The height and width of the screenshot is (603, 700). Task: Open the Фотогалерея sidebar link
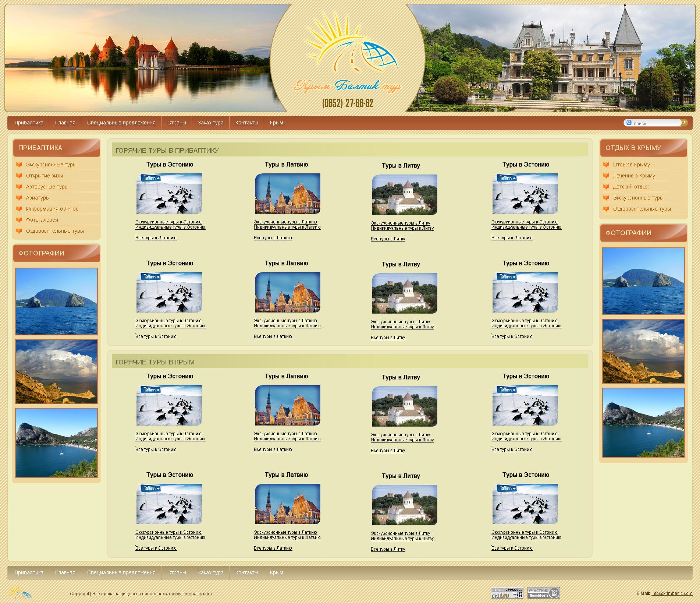click(42, 220)
